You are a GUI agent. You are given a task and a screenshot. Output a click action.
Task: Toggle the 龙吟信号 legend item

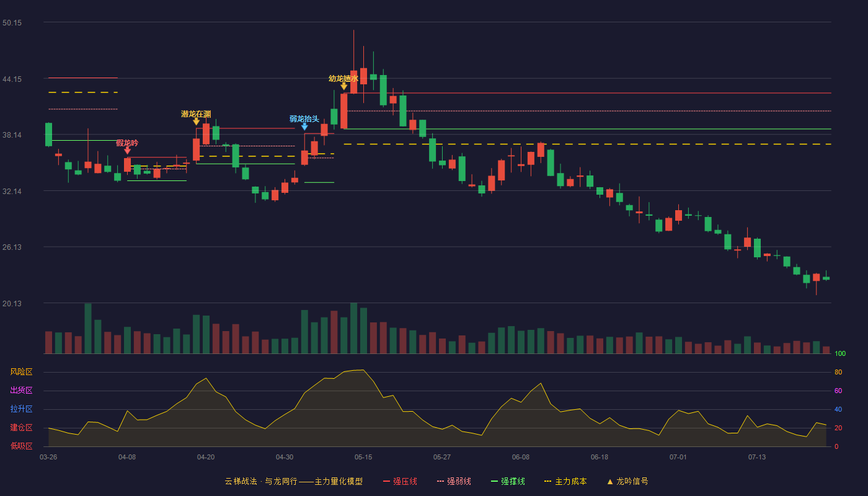(627, 481)
